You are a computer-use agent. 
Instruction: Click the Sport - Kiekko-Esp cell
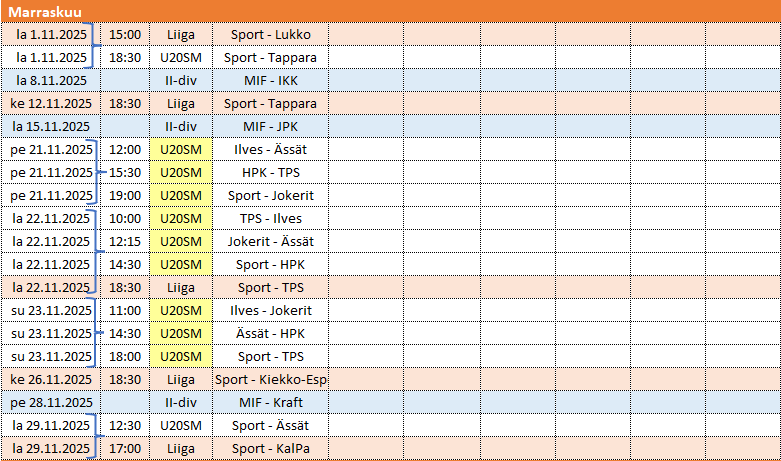coord(270,379)
